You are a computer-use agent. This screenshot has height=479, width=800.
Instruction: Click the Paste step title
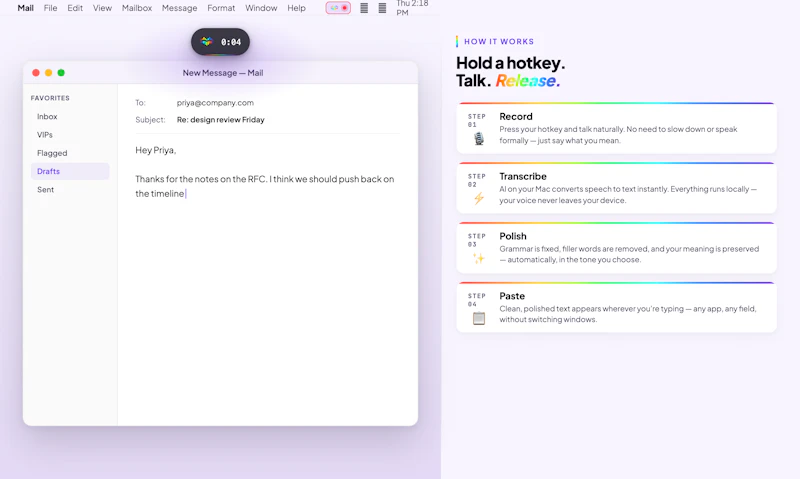512,296
